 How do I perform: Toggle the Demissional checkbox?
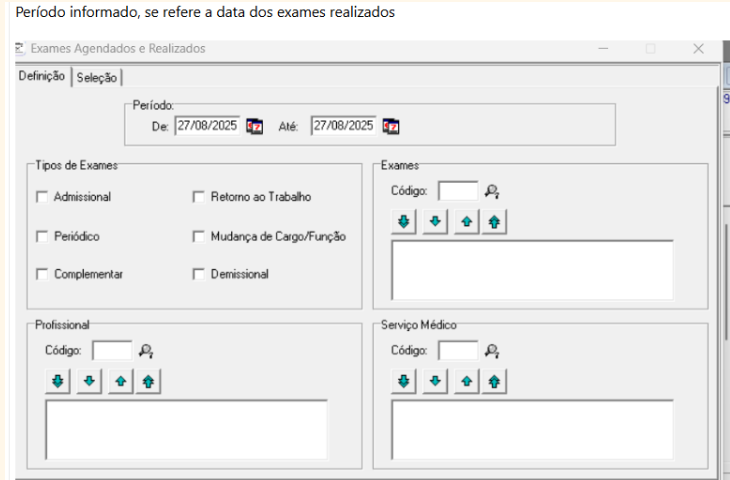pyautogui.click(x=198, y=274)
